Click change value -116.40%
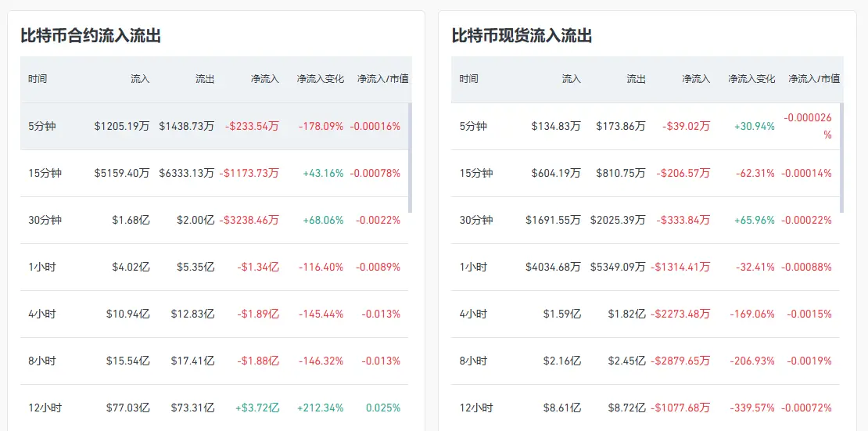This screenshot has width=868, height=431. pos(321,267)
